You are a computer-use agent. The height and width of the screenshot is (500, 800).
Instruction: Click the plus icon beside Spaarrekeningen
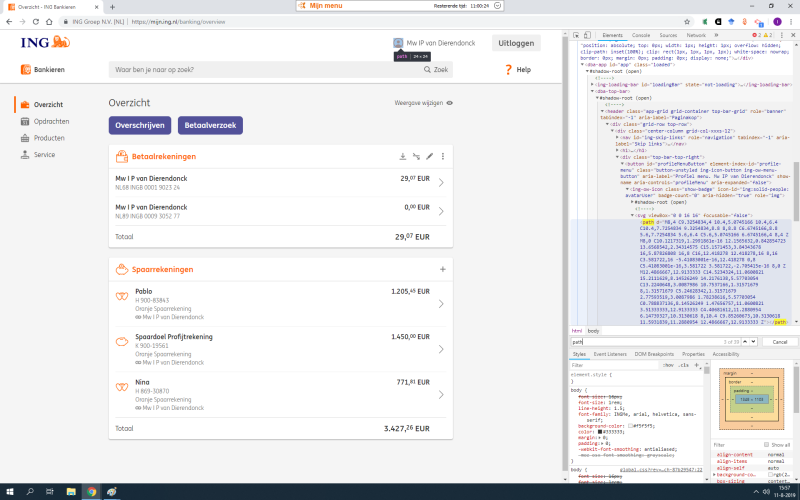[x=443, y=269]
